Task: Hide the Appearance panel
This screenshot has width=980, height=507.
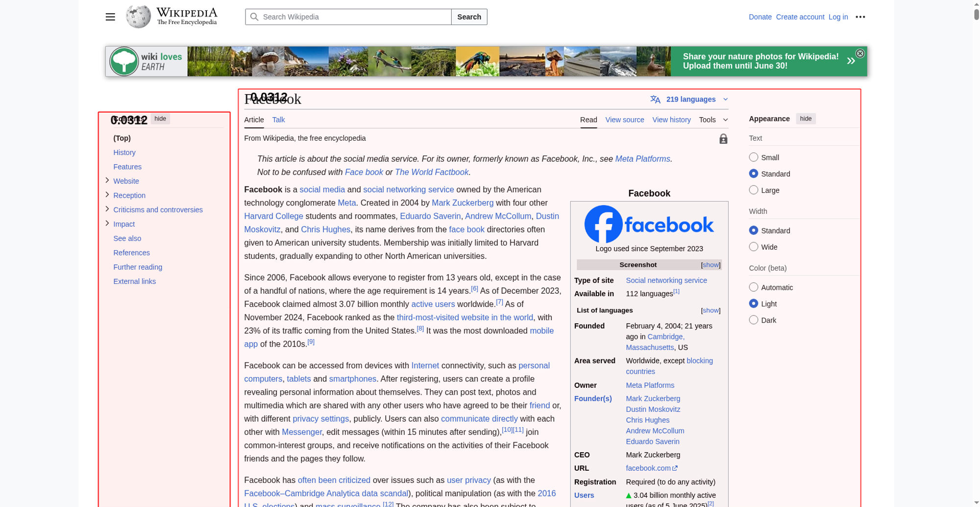Action: [806, 119]
